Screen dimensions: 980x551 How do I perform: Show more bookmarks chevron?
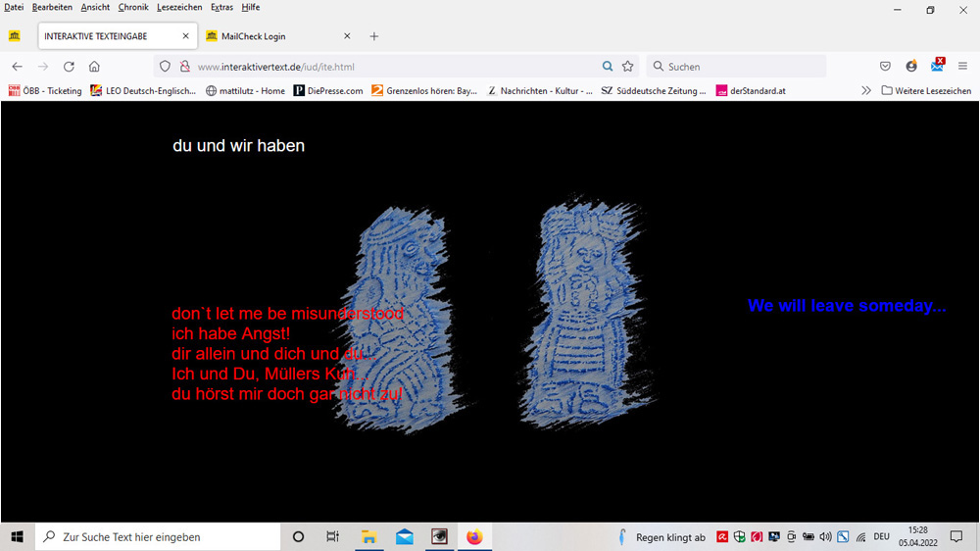click(865, 91)
